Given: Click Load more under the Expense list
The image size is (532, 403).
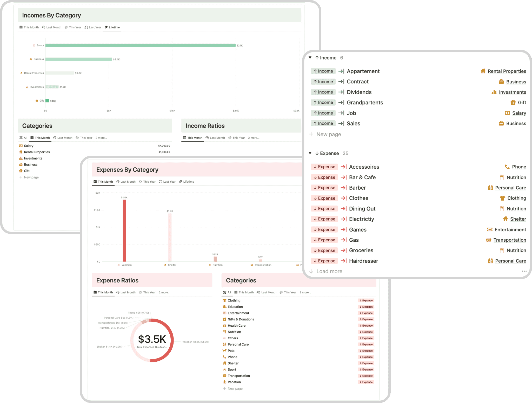Looking at the screenshot, I should 329,271.
